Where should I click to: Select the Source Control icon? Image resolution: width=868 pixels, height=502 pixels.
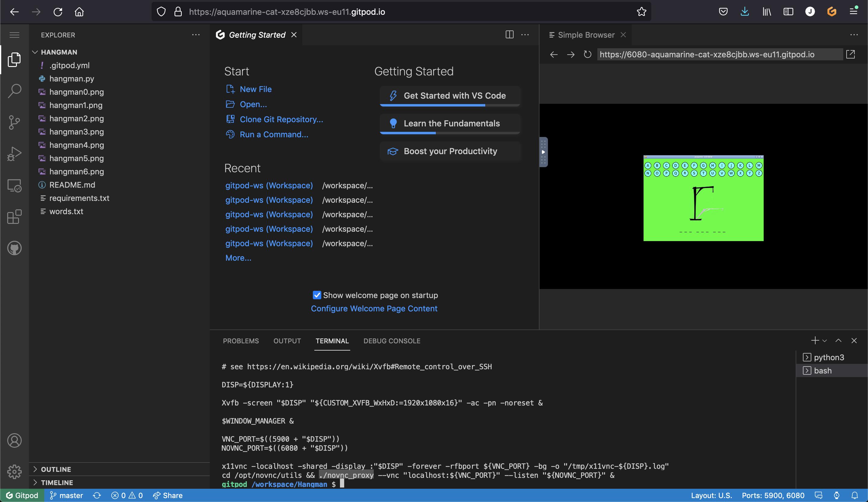coord(14,122)
